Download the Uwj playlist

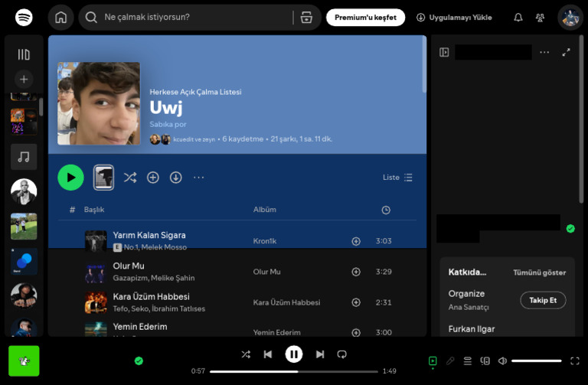click(x=176, y=178)
